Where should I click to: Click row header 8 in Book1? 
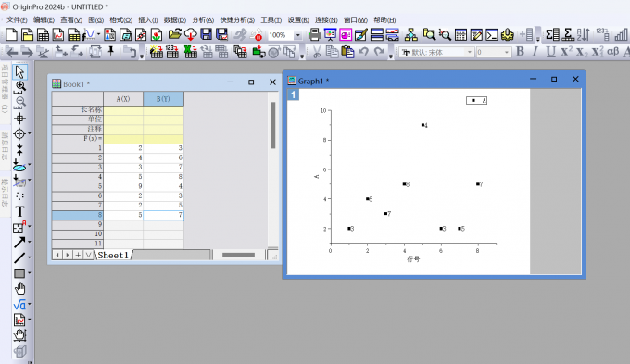(x=78, y=215)
